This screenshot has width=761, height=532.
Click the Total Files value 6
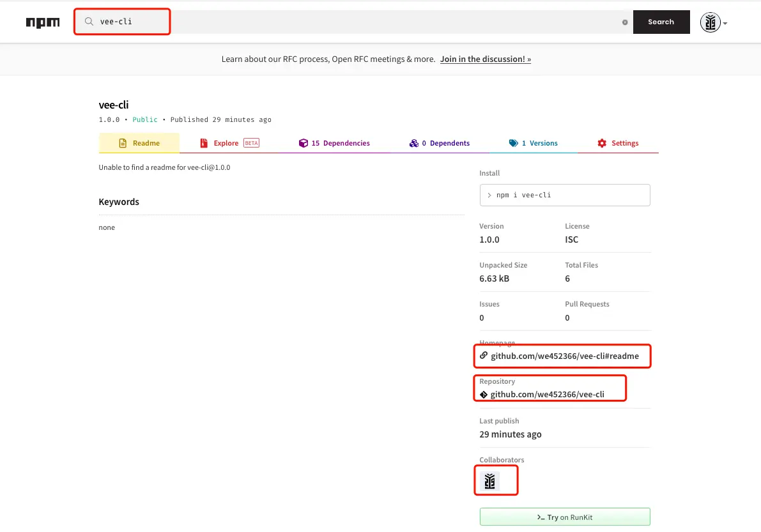point(567,278)
